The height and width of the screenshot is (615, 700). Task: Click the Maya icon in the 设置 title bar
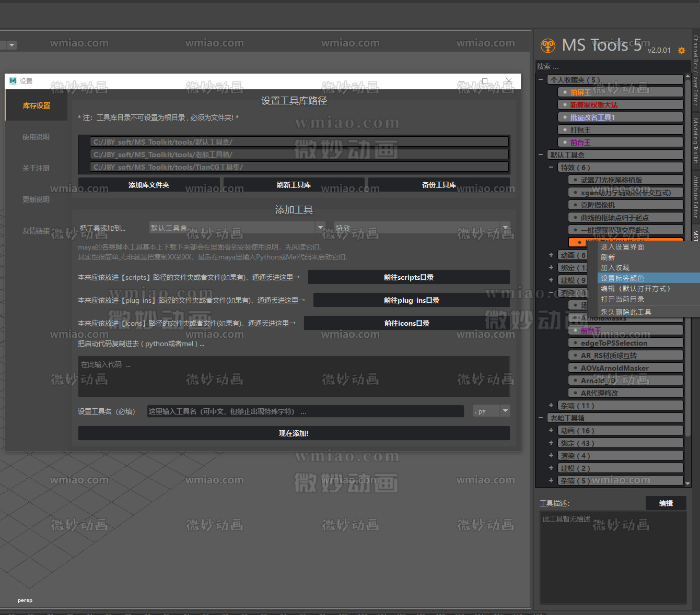tap(13, 81)
